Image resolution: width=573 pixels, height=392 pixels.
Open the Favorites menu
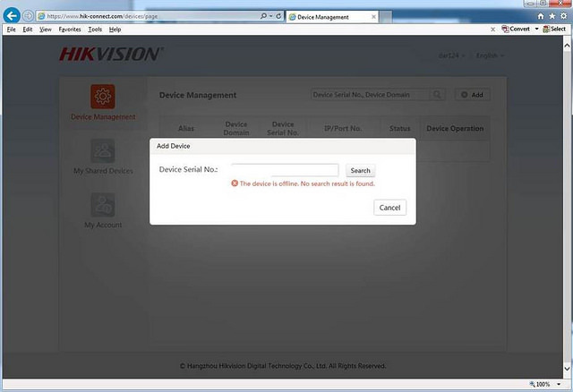point(70,30)
